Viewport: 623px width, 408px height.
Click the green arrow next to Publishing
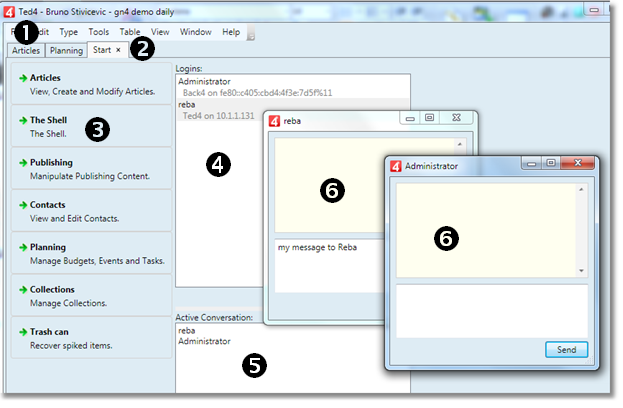pyautogui.click(x=23, y=163)
